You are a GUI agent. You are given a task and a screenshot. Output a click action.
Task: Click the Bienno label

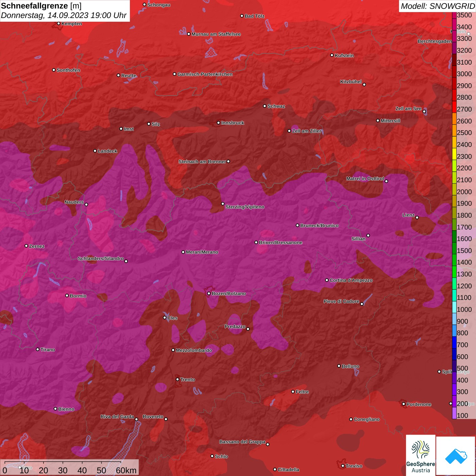point(66,409)
